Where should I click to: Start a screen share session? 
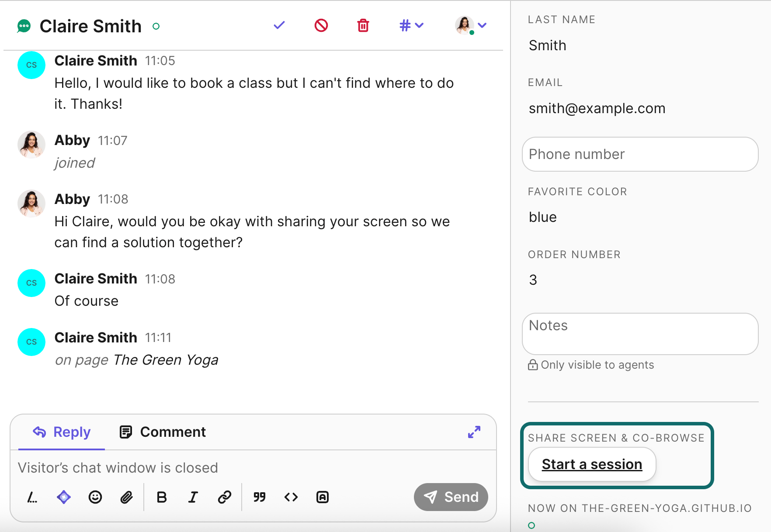coord(592,464)
